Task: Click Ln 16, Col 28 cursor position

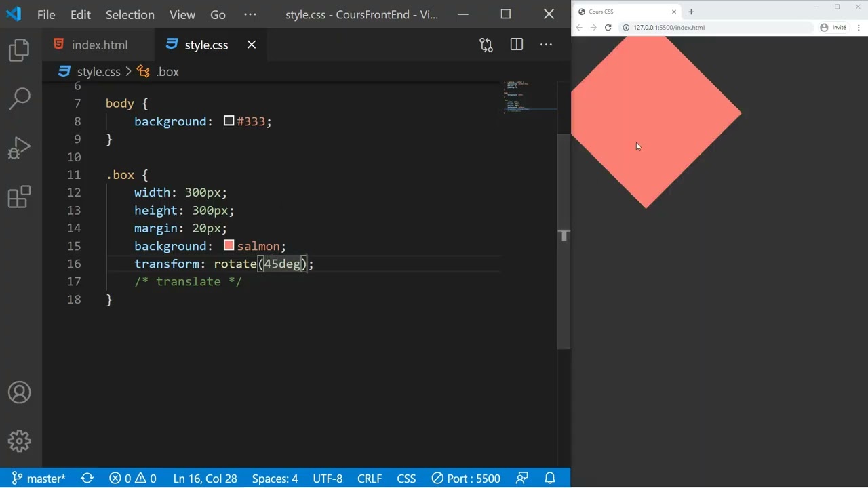Action: click(205, 479)
